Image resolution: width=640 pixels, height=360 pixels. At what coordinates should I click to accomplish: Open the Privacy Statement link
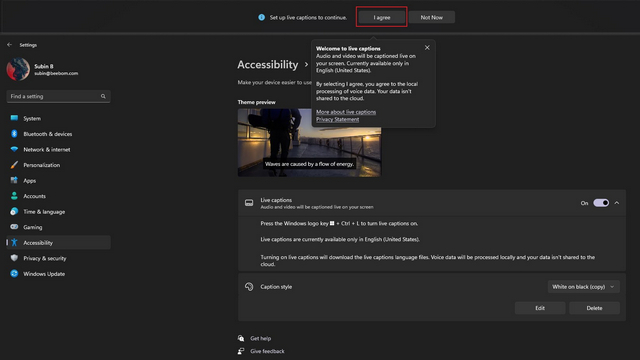338,119
